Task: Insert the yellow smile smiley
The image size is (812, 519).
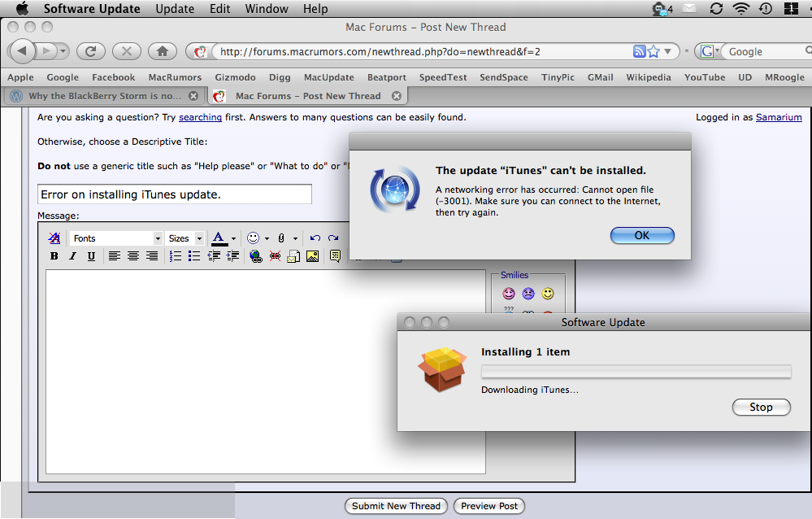Action: (548, 294)
